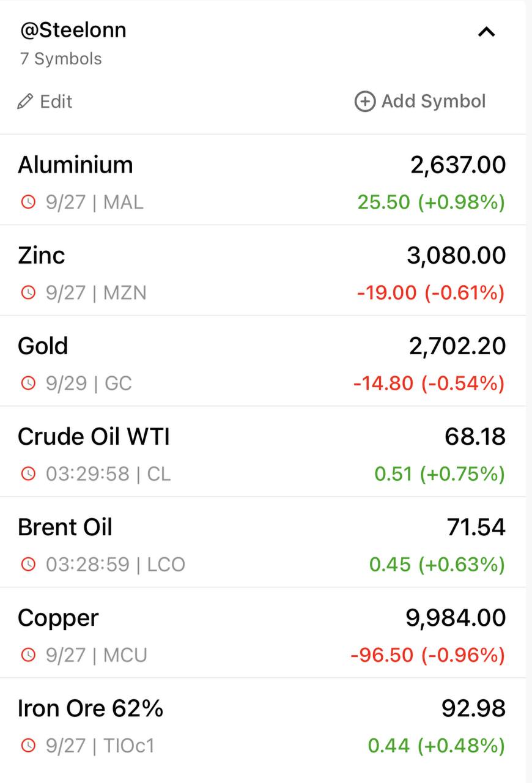Open the Gold futures entry

(263, 361)
